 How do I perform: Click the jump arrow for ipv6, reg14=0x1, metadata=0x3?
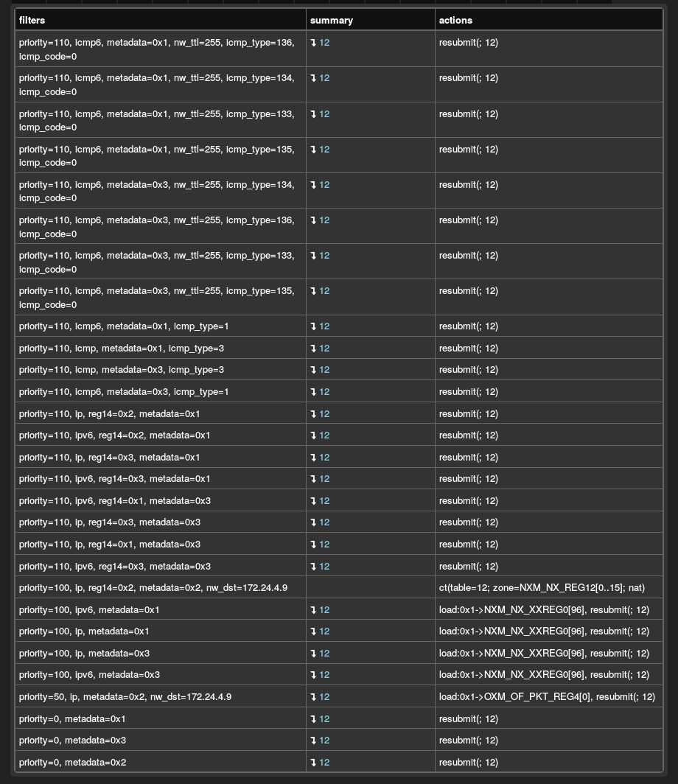315,500
